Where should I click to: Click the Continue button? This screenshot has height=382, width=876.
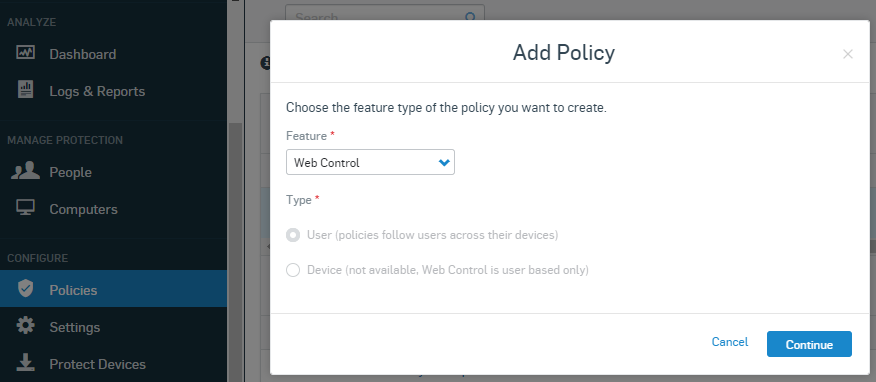pyautogui.click(x=809, y=344)
